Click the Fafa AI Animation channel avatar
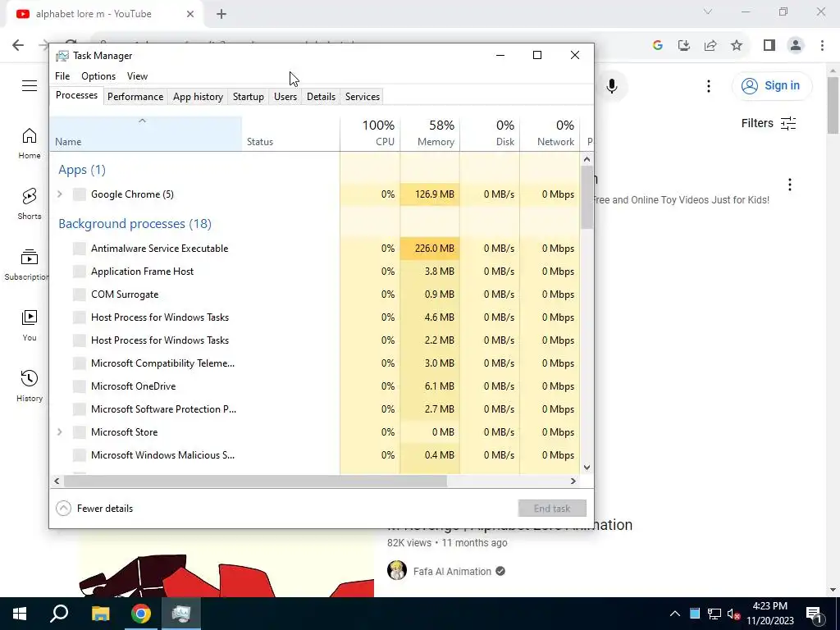Image resolution: width=840 pixels, height=630 pixels. [397, 571]
